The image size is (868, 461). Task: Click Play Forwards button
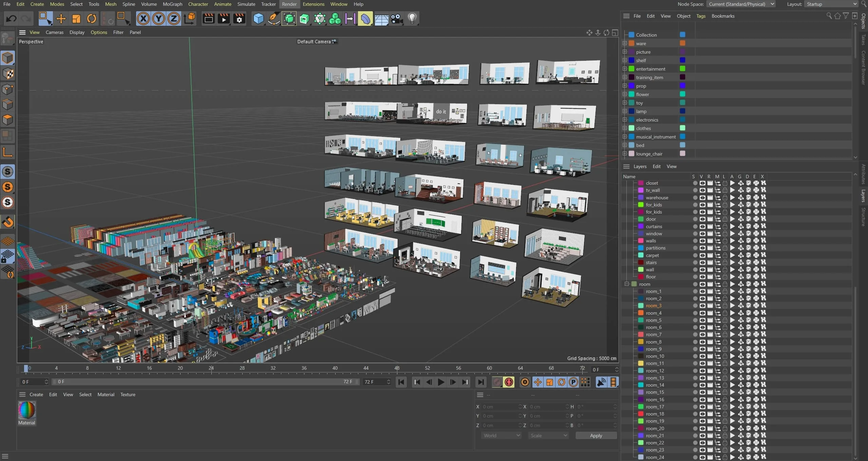pyautogui.click(x=441, y=382)
